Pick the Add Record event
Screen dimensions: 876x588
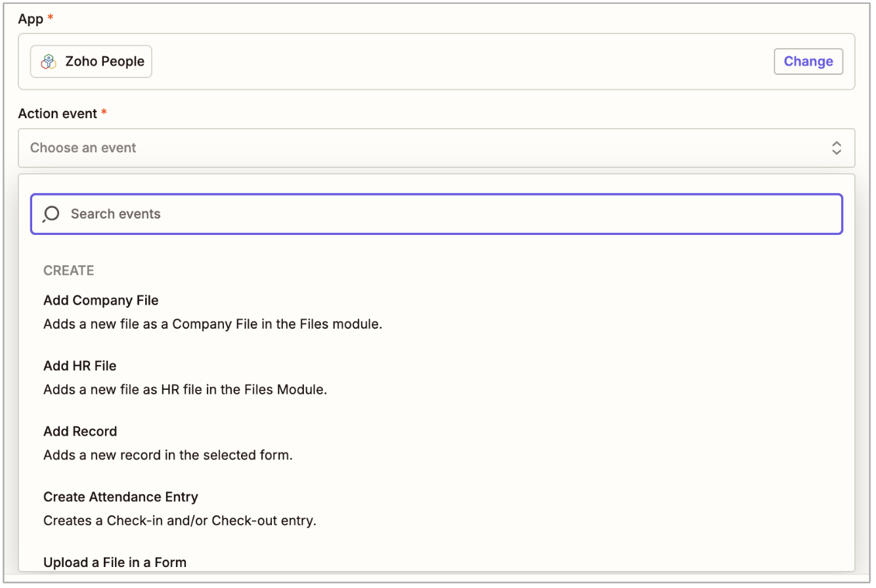[x=80, y=431]
